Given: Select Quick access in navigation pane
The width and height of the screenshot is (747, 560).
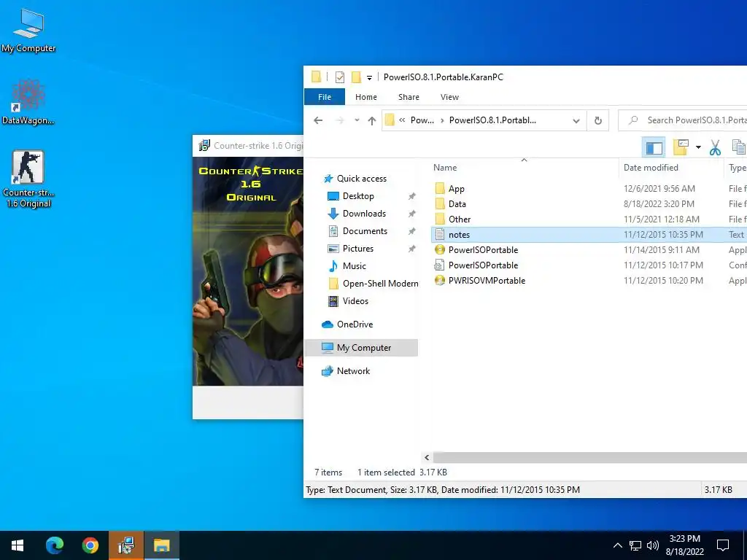Looking at the screenshot, I should point(362,179).
